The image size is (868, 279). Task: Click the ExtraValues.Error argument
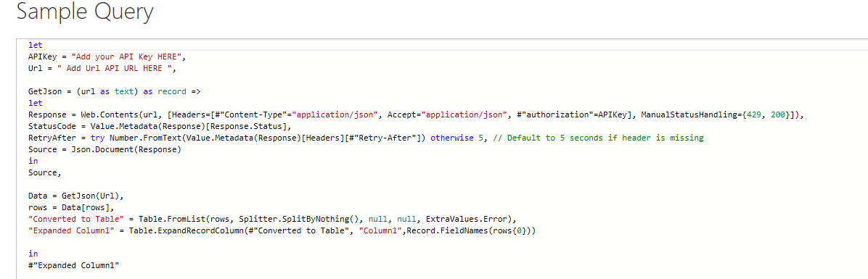[x=465, y=220]
